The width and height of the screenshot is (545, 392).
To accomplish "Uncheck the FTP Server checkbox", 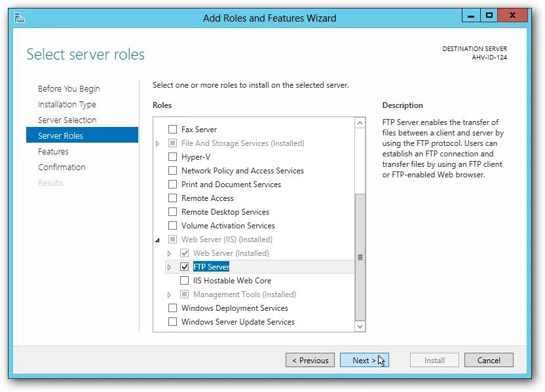I will pyautogui.click(x=184, y=266).
